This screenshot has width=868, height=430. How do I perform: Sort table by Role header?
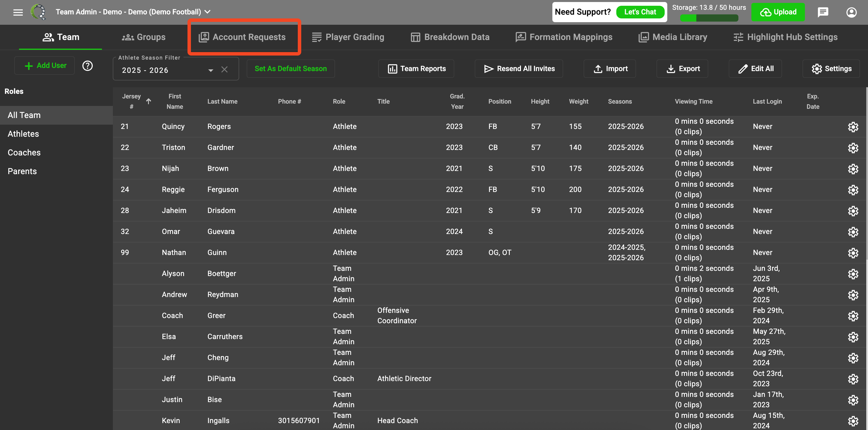pos(339,101)
